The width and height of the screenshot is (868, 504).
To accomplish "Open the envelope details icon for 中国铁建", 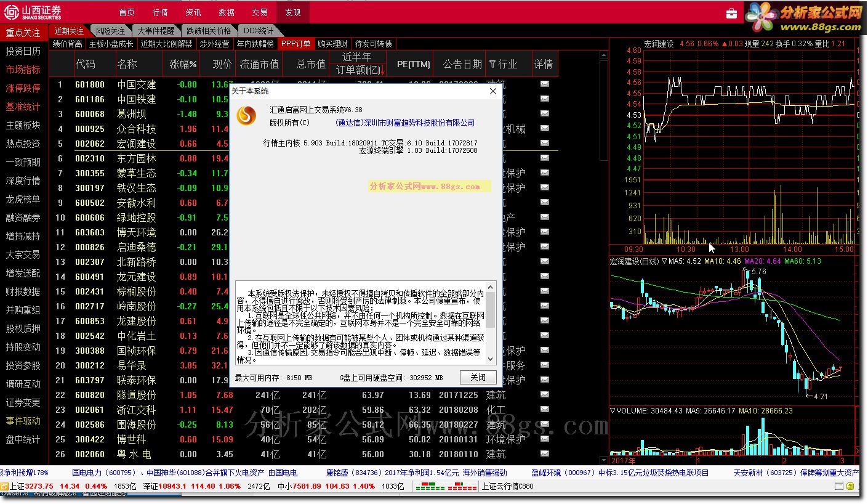I will click(544, 99).
